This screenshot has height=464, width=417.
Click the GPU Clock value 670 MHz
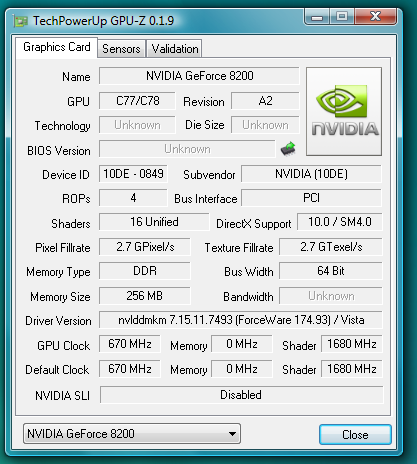(x=129, y=344)
